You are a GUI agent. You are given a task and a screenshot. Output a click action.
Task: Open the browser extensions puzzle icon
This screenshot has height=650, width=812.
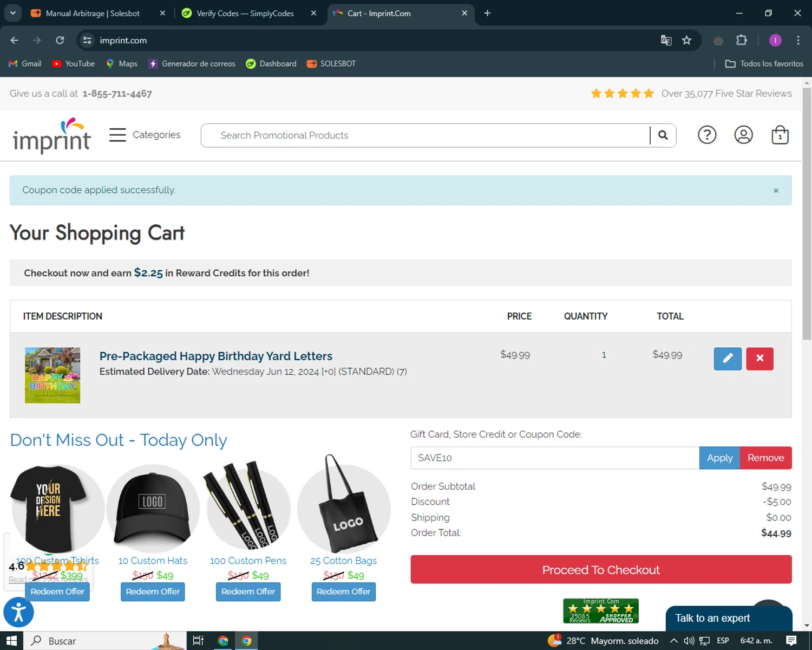pos(742,40)
